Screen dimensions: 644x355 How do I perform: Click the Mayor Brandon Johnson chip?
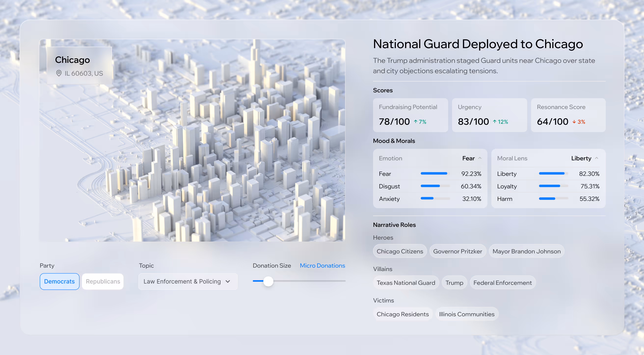coord(526,251)
